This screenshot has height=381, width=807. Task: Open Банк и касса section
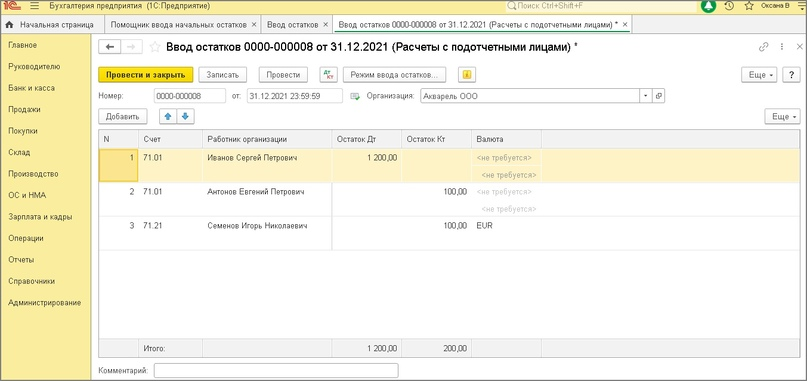[x=31, y=88]
